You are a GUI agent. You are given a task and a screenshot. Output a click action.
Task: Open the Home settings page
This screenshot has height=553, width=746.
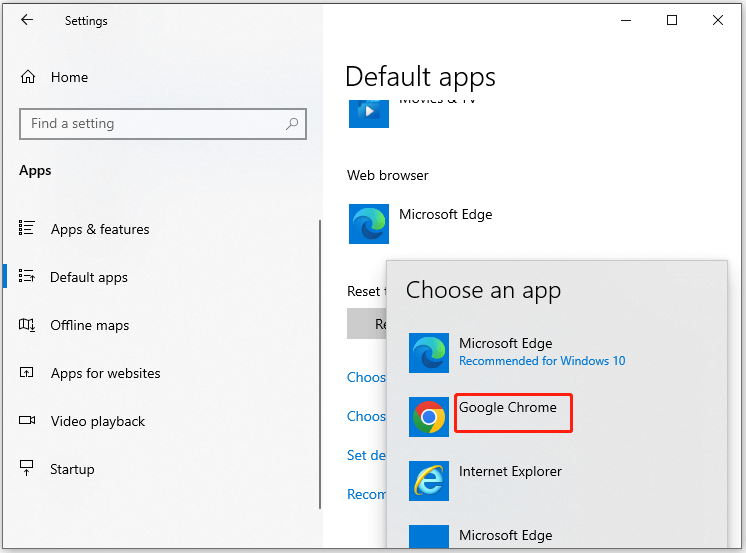point(69,77)
